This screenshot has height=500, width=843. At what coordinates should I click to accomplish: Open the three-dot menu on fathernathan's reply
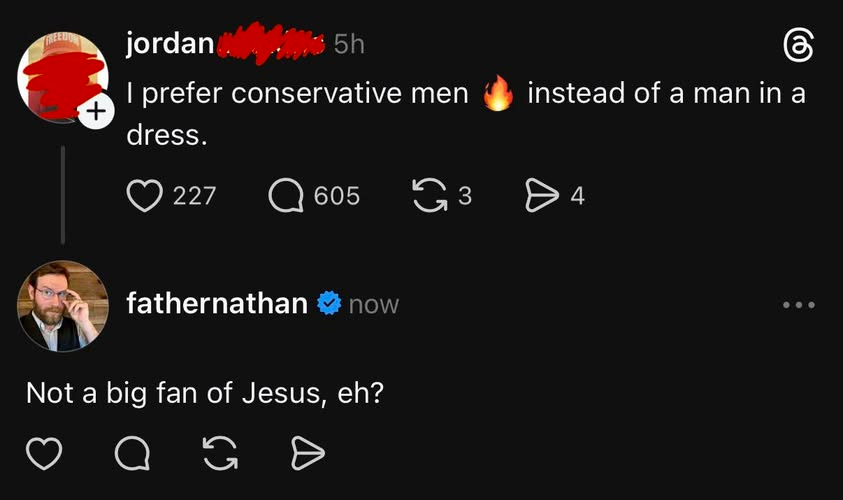799,304
